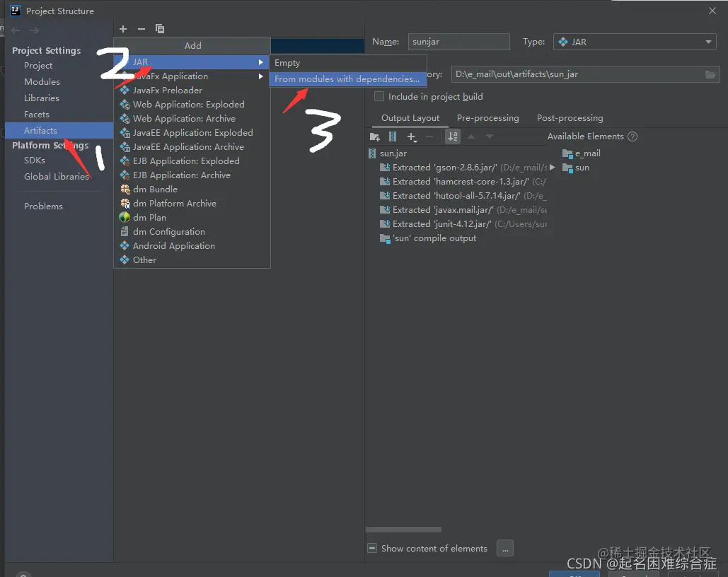Image resolution: width=728 pixels, height=577 pixels.
Task: Select EJB Application: Archive entry
Action: 192,175
